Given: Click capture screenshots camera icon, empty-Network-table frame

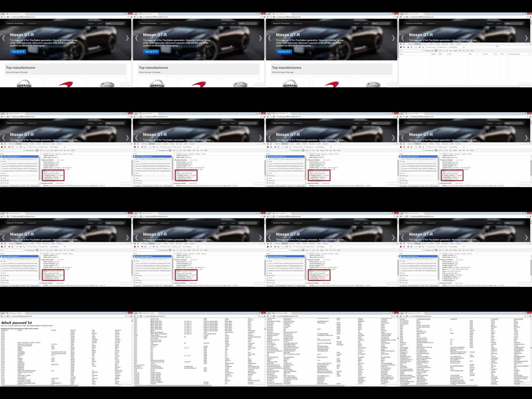Looking at the screenshot, I should [408, 47].
